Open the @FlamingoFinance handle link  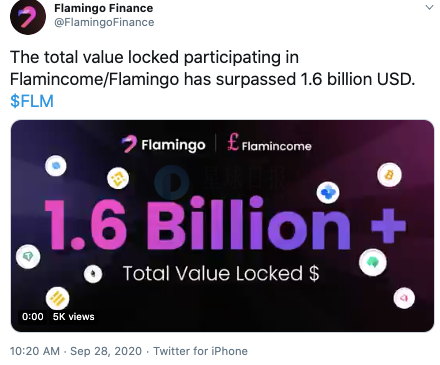(x=104, y=22)
